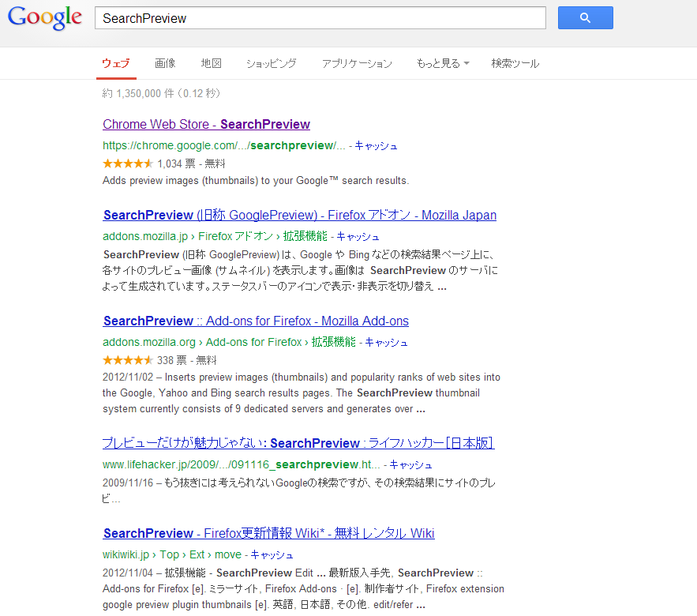Open SearchPreview :: Add-ons for Firefox result
The image size is (697, 616).
point(256,321)
